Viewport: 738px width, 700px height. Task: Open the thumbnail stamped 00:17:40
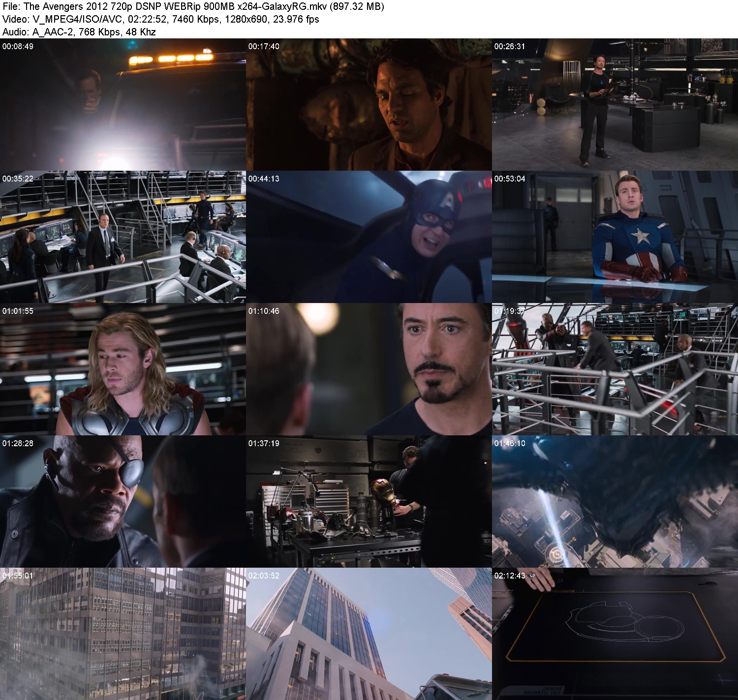(369, 105)
